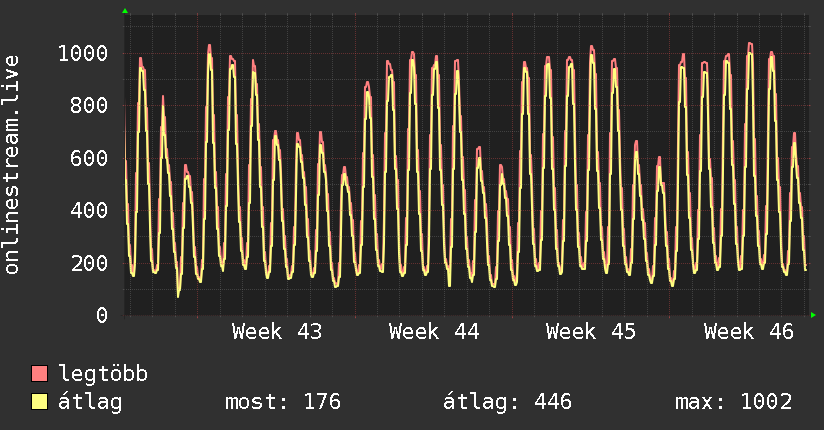
Task: Click the onlinestream.live vertical axis title
Action: 12,165
